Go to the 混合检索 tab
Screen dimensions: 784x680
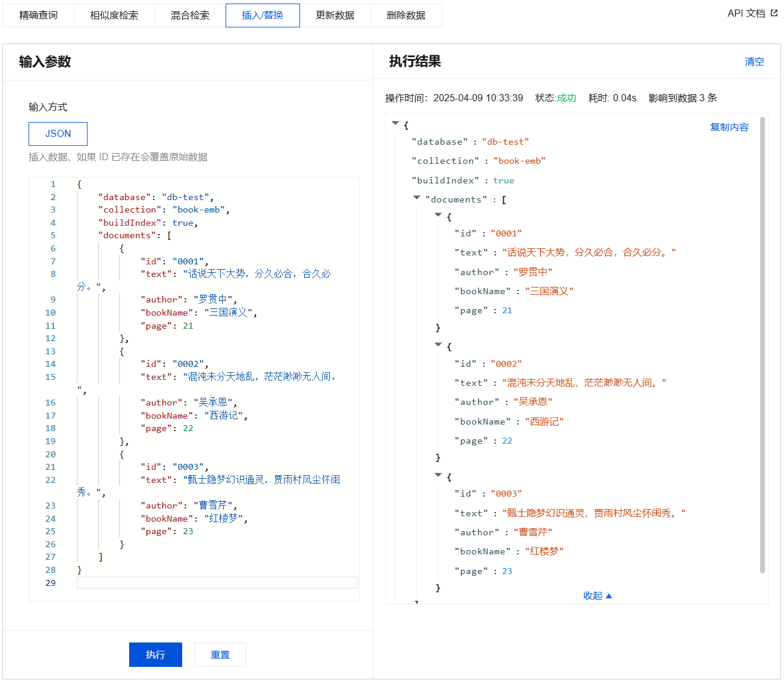tap(190, 15)
